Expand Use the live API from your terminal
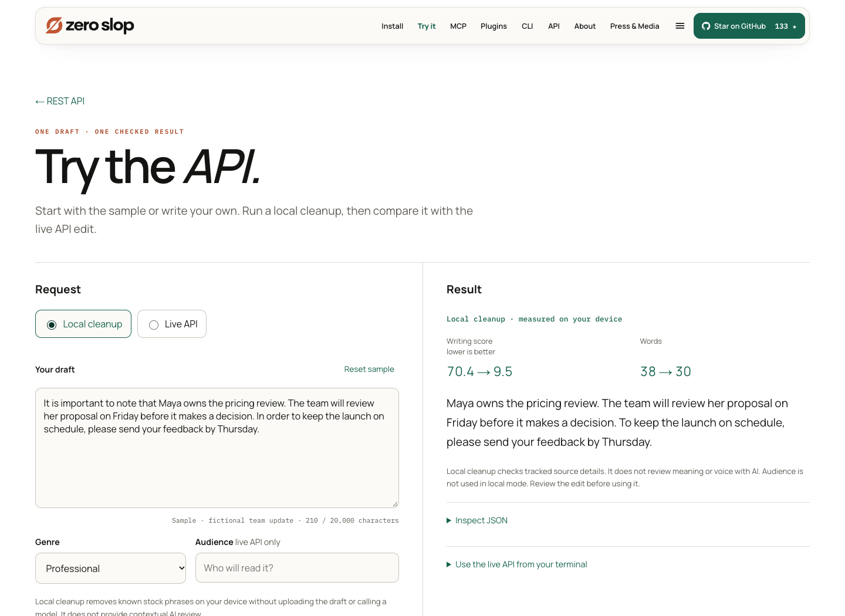Image resolution: width=845 pixels, height=616 pixels. click(x=517, y=564)
